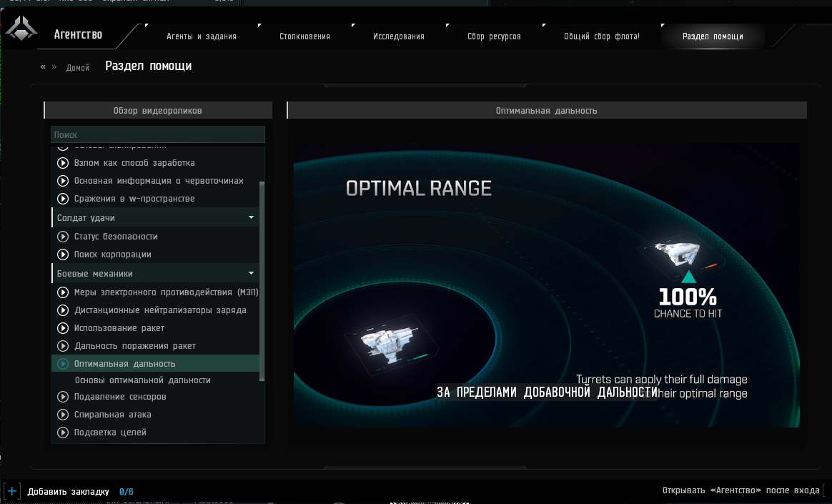Image resolution: width=832 pixels, height=504 pixels.
Task: Switch to the 'Исследования' tab
Action: point(399,36)
